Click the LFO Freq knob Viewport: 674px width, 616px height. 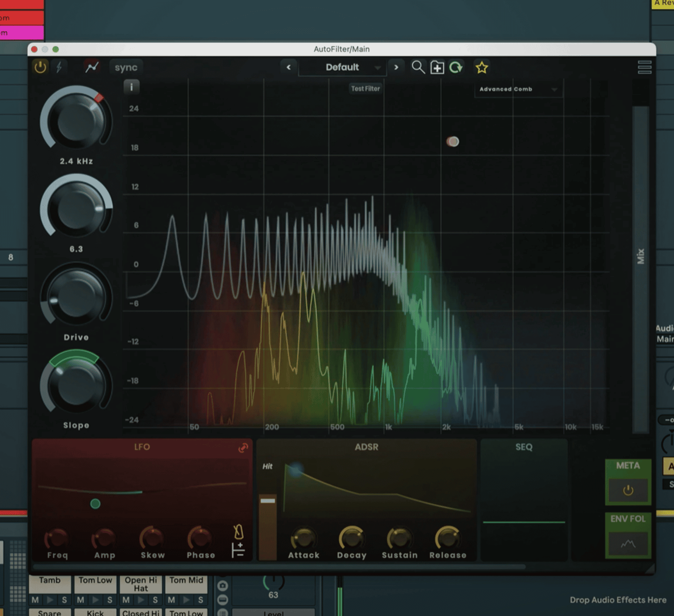pos(57,539)
